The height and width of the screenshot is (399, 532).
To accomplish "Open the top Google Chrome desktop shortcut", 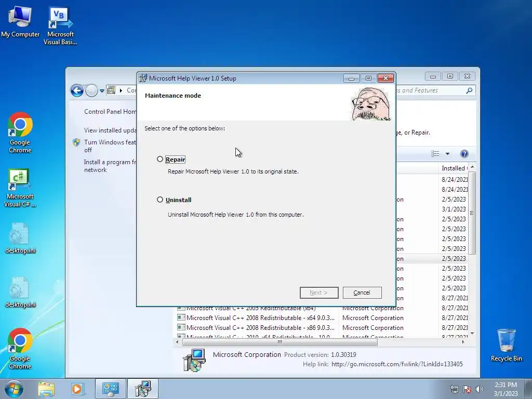I will [20, 132].
